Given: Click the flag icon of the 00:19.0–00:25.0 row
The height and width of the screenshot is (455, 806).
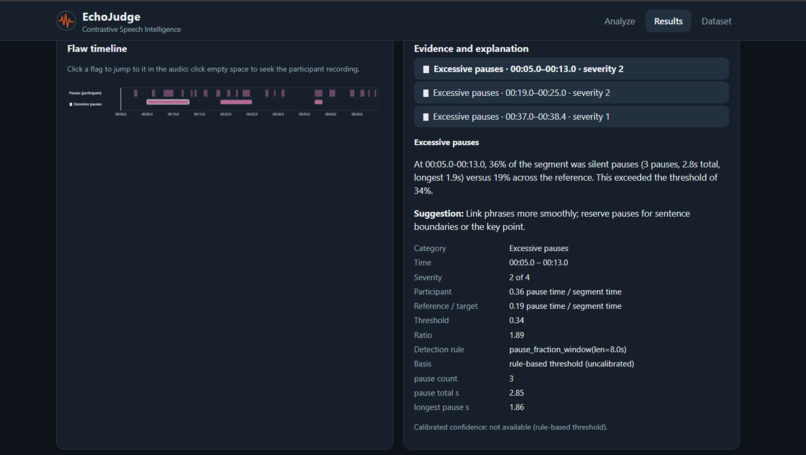Looking at the screenshot, I should (426, 93).
